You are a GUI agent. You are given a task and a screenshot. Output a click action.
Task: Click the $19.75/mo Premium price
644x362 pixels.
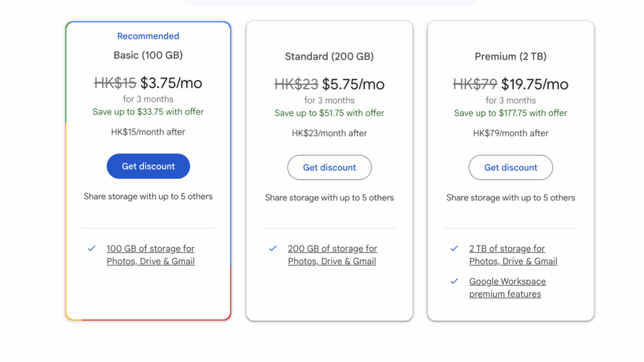pyautogui.click(x=535, y=84)
